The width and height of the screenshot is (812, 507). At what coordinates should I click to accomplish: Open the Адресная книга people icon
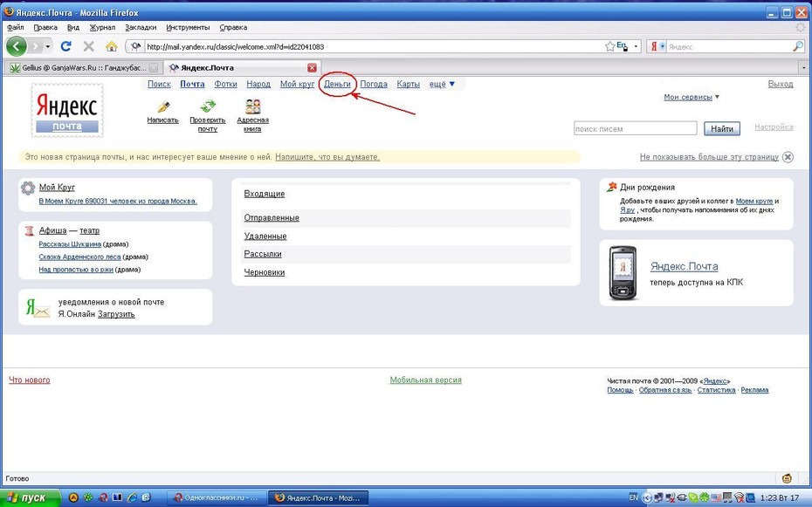pos(252,106)
